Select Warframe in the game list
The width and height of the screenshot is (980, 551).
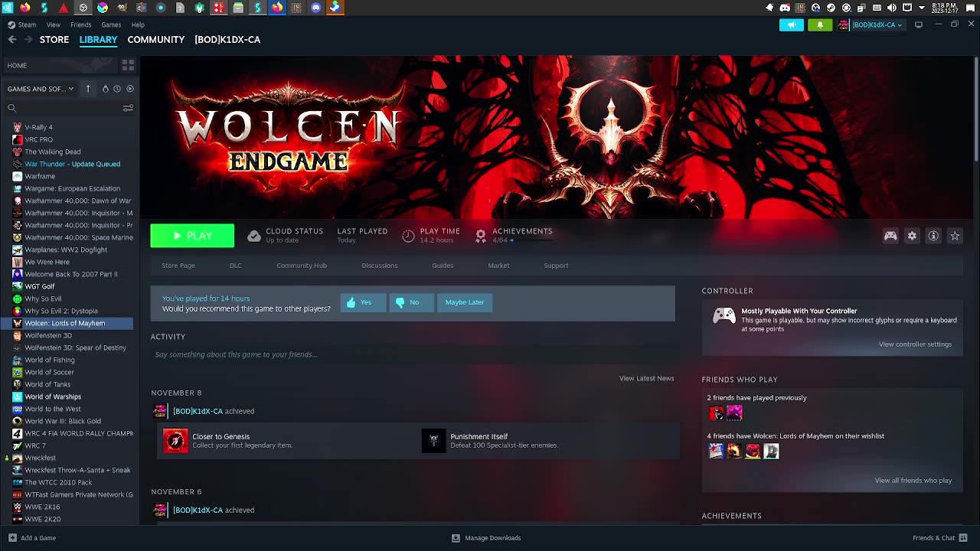(x=40, y=176)
